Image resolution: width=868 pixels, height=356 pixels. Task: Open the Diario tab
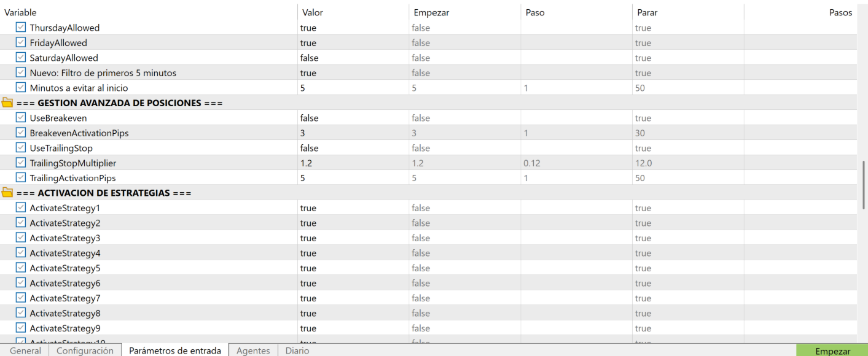(297, 350)
